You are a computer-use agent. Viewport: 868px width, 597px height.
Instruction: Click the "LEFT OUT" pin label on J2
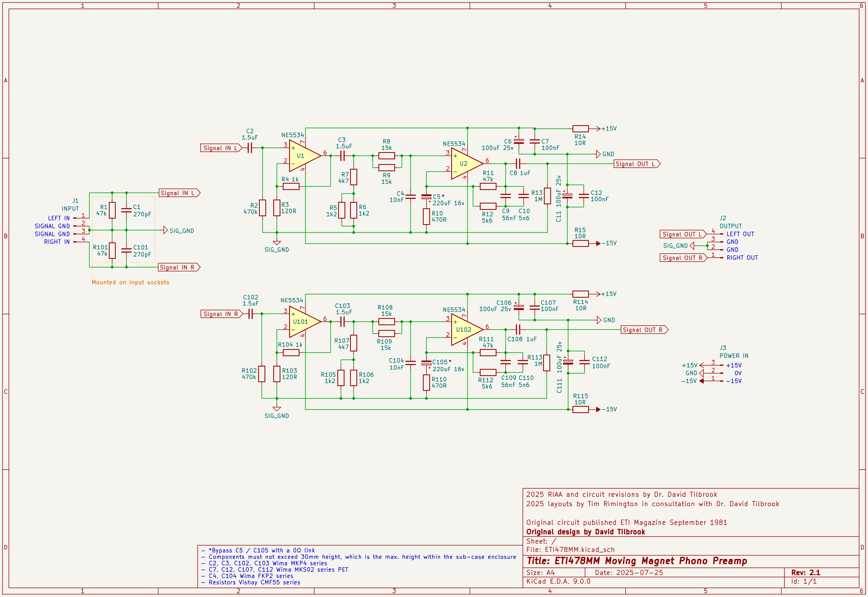point(740,234)
